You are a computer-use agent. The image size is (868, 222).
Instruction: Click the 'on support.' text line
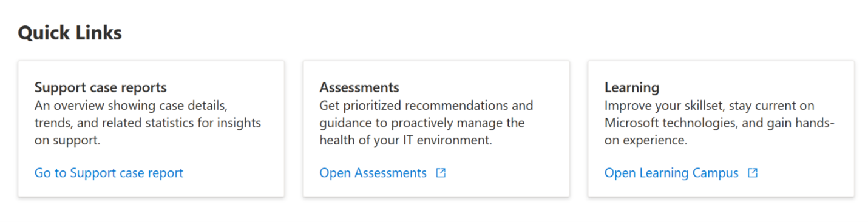[66, 141]
